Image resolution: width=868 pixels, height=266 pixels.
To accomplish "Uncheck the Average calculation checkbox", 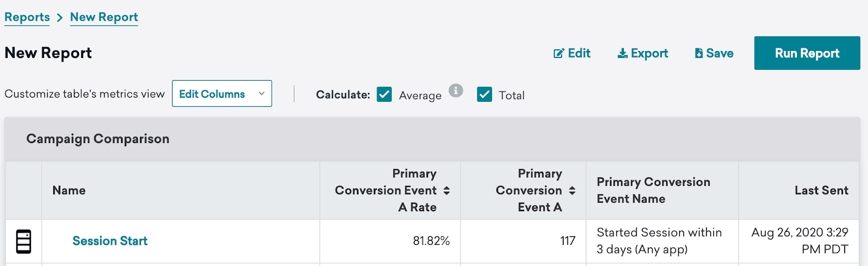I will pos(384,94).
